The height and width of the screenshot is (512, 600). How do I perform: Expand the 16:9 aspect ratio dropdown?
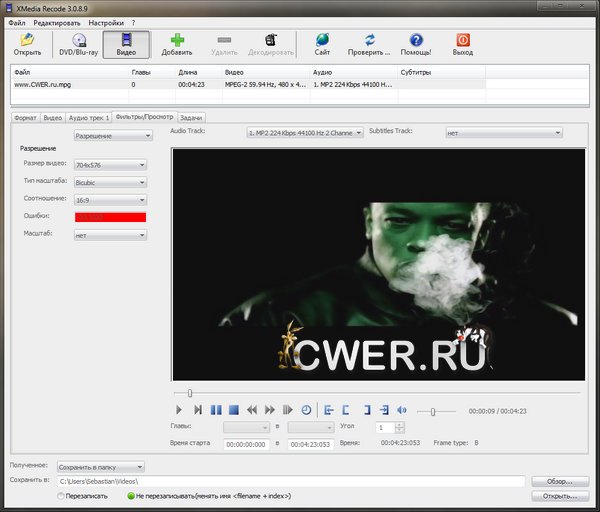point(110,200)
